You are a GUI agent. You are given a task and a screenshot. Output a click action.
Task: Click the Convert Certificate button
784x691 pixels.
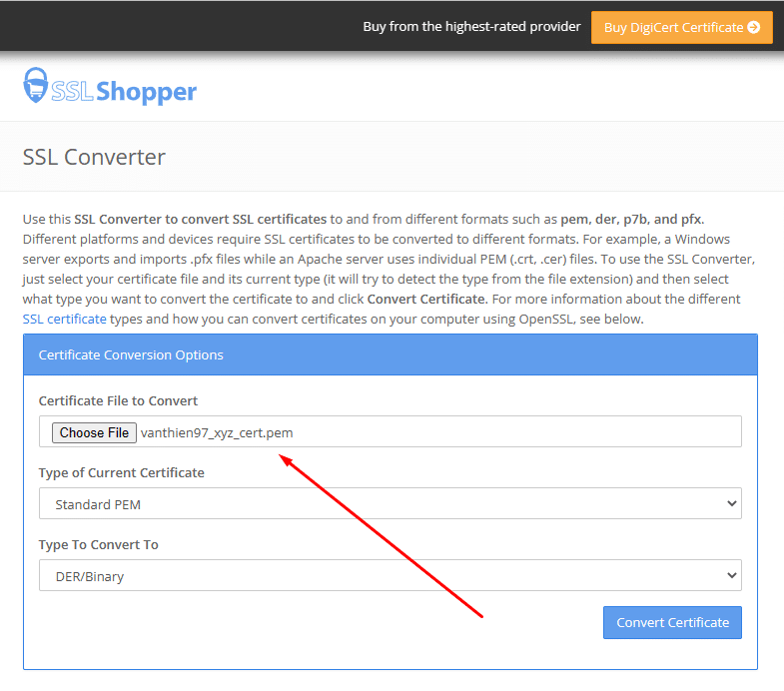(672, 622)
